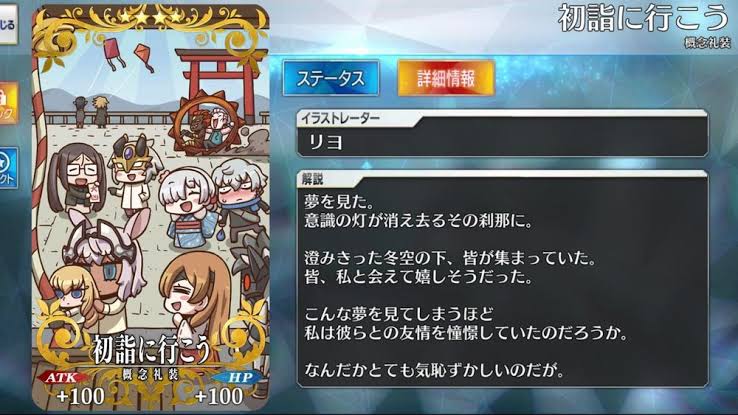Click the 初詣に行こう title at top right
The image size is (738, 415).
[643, 18]
